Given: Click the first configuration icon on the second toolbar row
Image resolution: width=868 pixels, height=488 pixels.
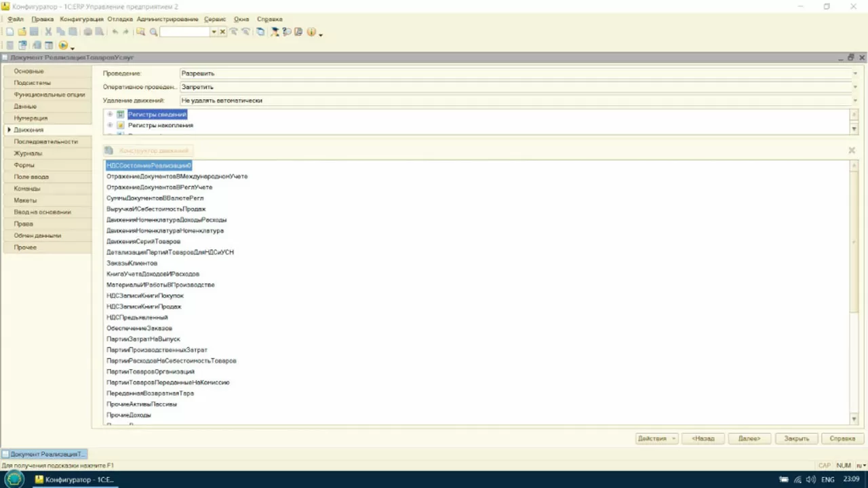Looking at the screenshot, I should point(10,45).
